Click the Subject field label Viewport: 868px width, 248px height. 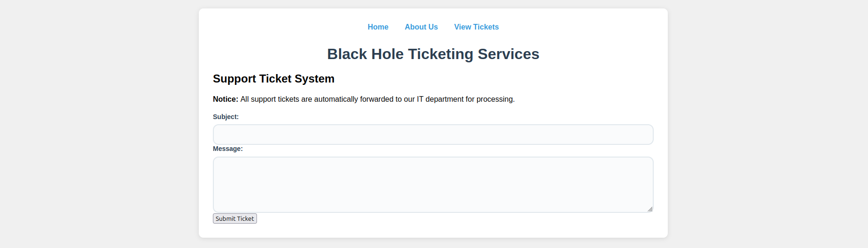coord(226,117)
